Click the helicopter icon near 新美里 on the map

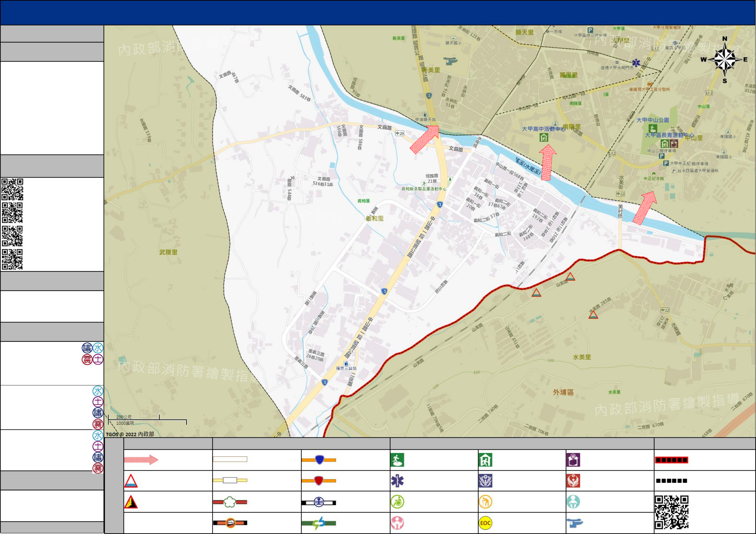pyautogui.click(x=450, y=61)
